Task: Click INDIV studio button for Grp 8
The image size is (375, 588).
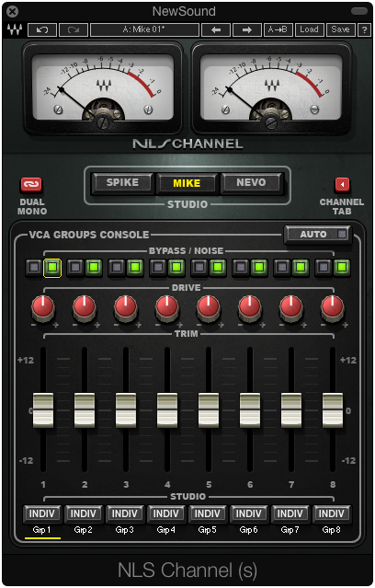Action: pos(331,513)
